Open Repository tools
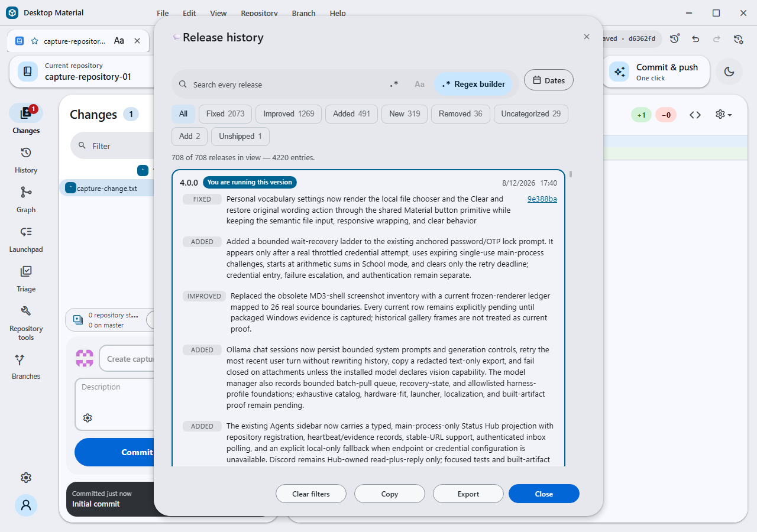Image resolution: width=757 pixels, height=532 pixels. 26,323
